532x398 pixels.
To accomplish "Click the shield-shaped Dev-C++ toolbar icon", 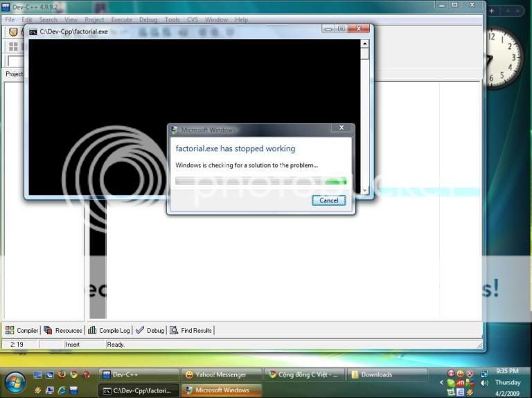I will click(13, 33).
